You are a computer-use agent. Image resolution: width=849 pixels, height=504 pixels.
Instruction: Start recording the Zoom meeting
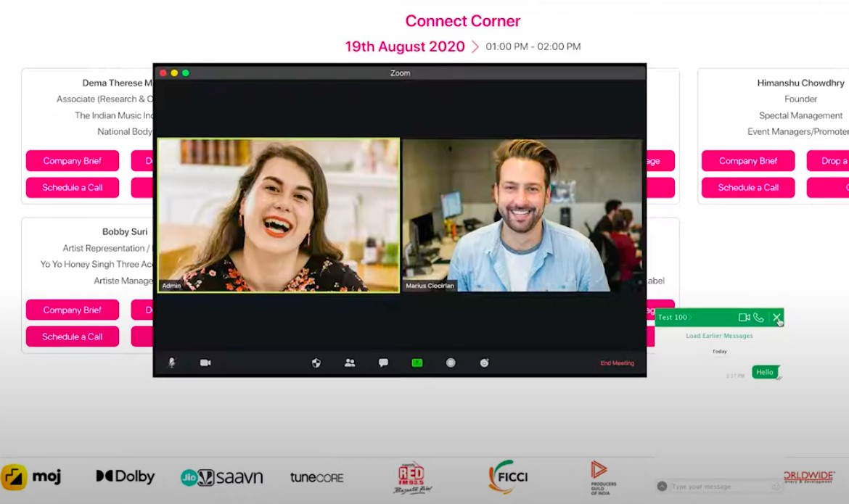tap(451, 363)
